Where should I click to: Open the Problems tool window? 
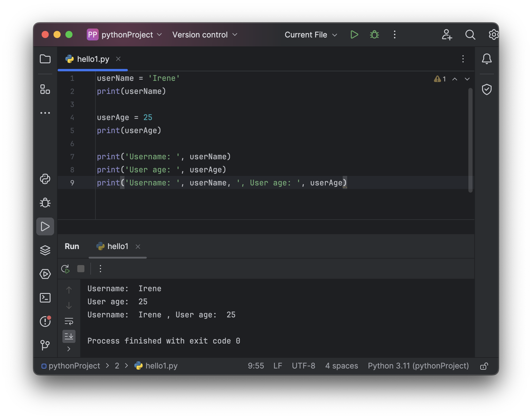pos(45,322)
